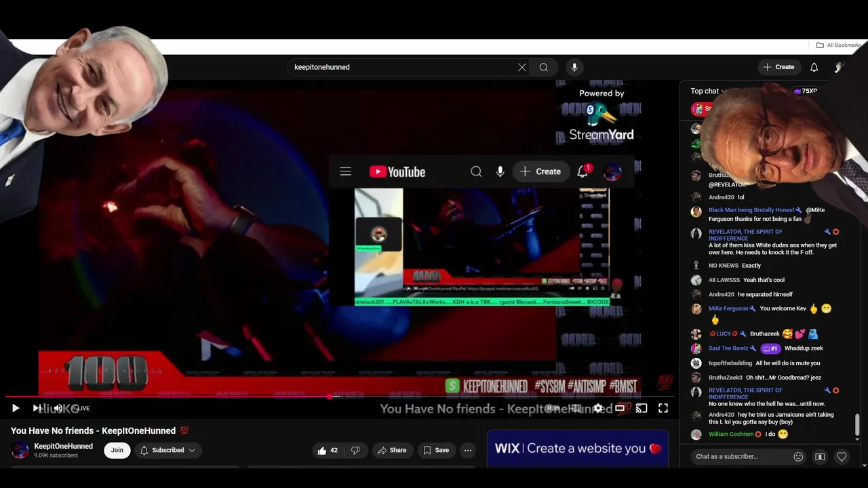Click search magnifier inside streamed video
This screenshot has height=488, width=868.
tap(476, 171)
